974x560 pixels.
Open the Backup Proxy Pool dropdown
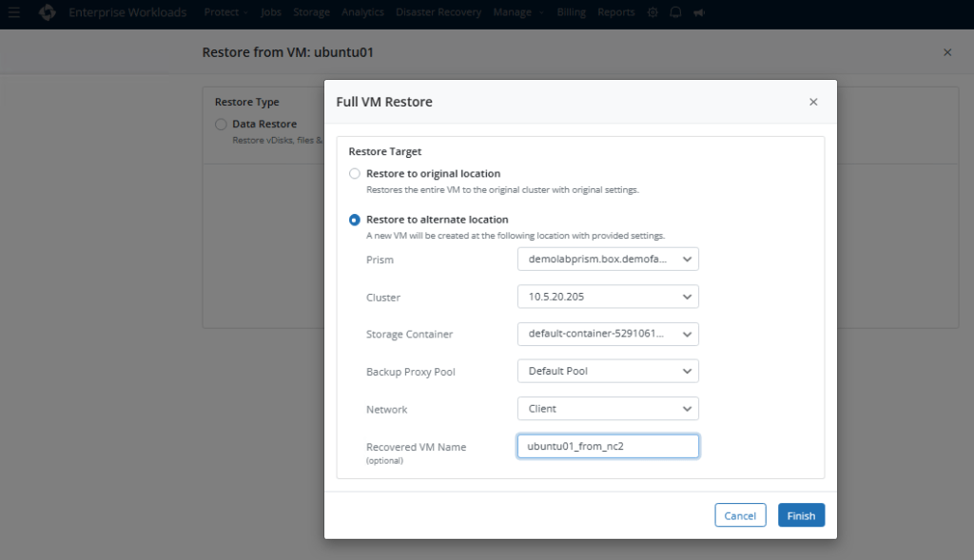(608, 371)
